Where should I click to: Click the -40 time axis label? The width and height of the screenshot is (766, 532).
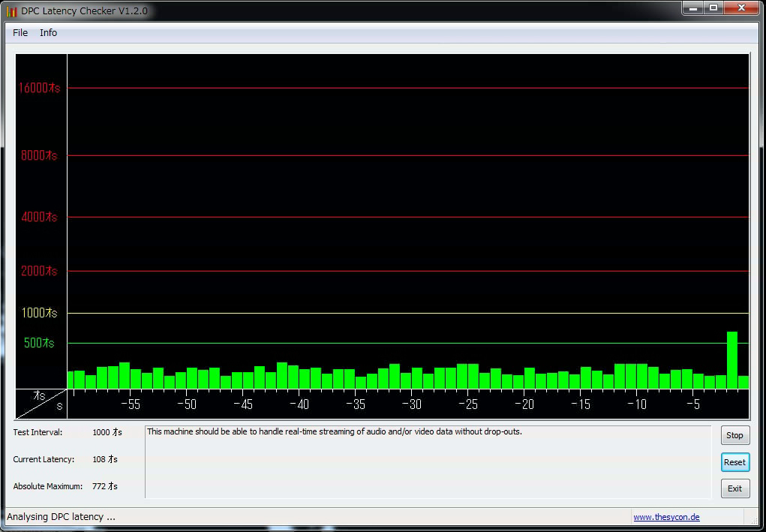pos(299,404)
